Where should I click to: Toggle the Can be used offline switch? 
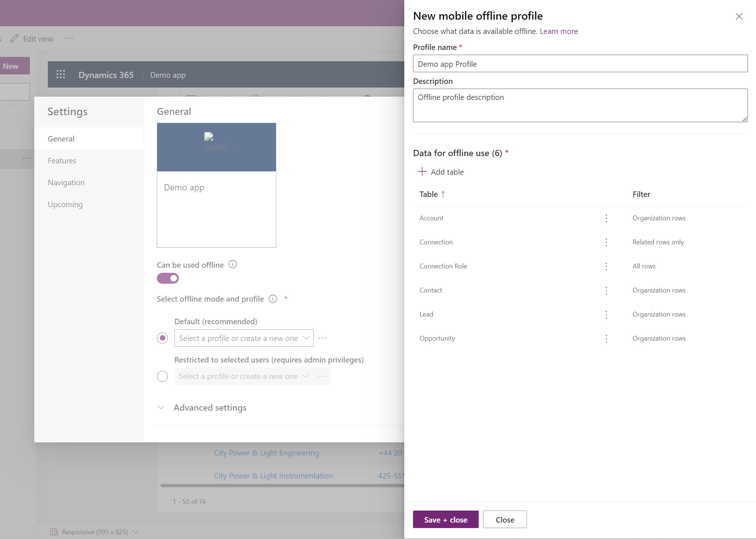(167, 278)
